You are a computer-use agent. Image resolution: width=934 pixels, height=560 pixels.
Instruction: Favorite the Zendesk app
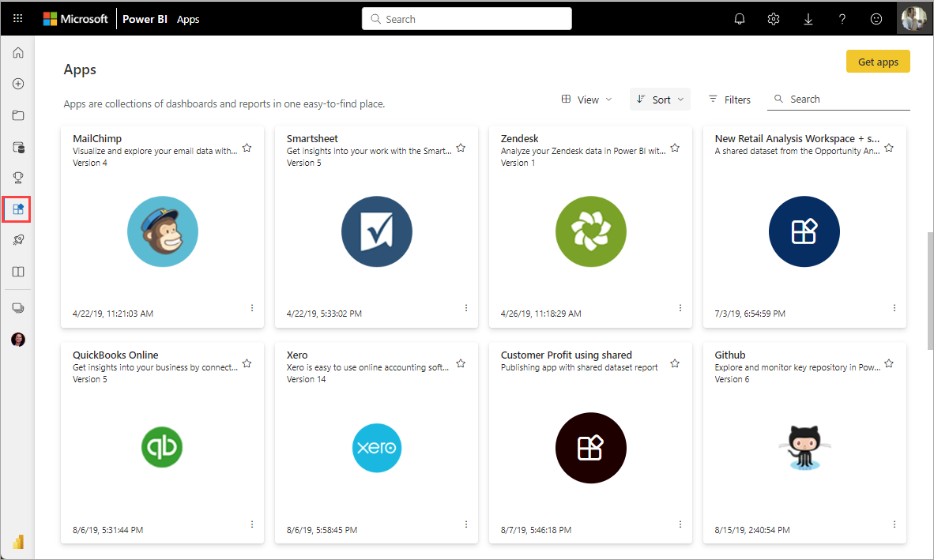click(x=675, y=147)
